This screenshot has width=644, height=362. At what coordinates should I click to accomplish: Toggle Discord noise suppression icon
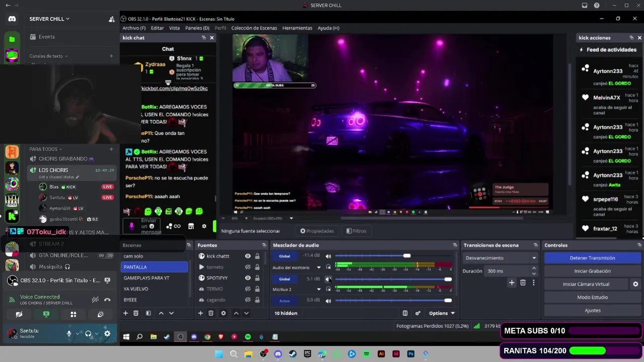(95, 300)
